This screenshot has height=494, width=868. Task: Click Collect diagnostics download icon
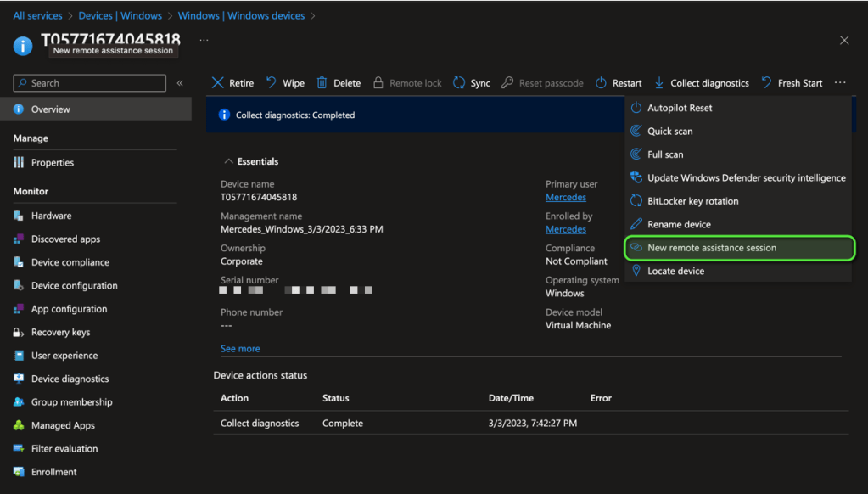[x=659, y=83]
